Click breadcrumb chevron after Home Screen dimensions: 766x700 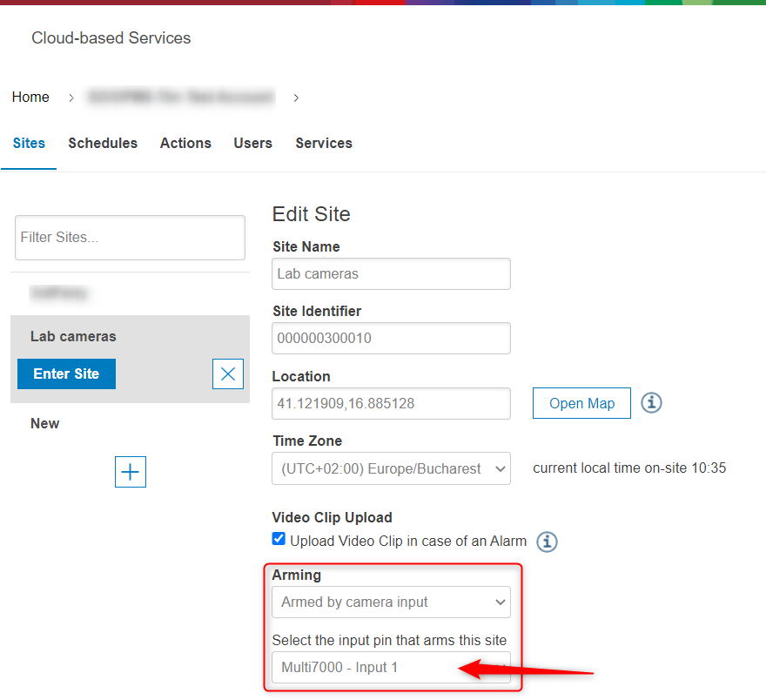[71, 98]
